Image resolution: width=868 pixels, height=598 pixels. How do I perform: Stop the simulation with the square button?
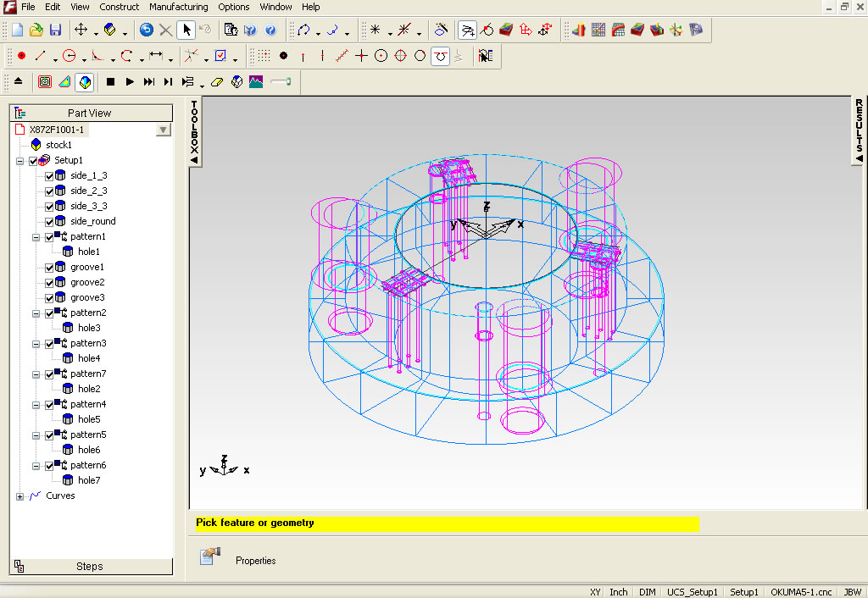point(110,82)
